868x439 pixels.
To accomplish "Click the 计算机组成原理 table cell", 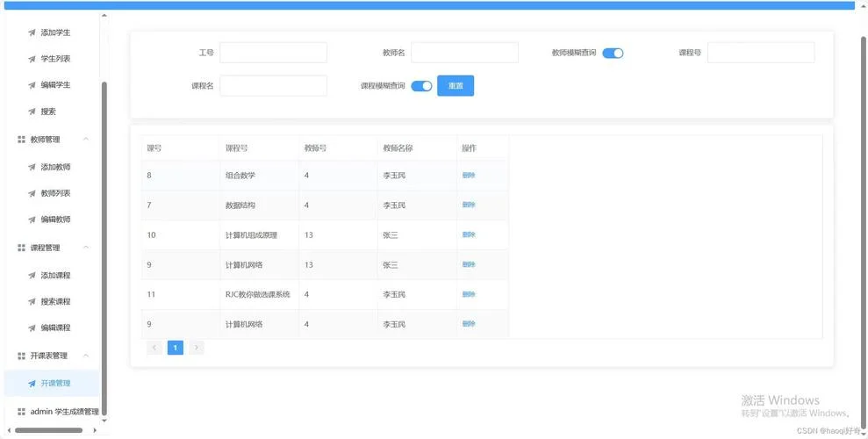I will click(x=259, y=234).
